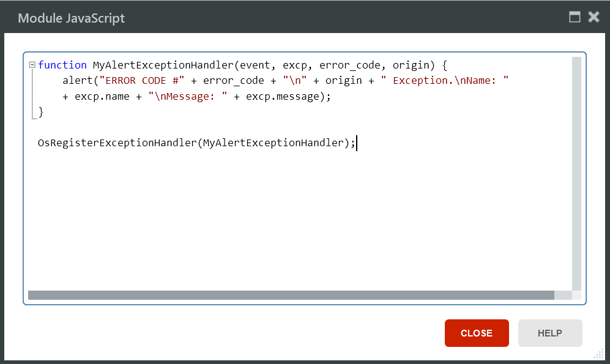
Task: Click the " Exception.\nName: " string
Action: coord(444,81)
